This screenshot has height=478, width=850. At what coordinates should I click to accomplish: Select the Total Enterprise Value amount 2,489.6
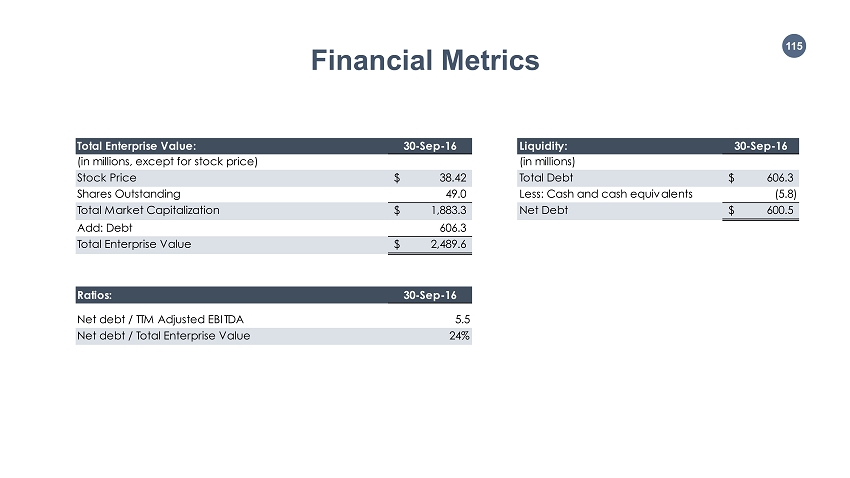449,243
